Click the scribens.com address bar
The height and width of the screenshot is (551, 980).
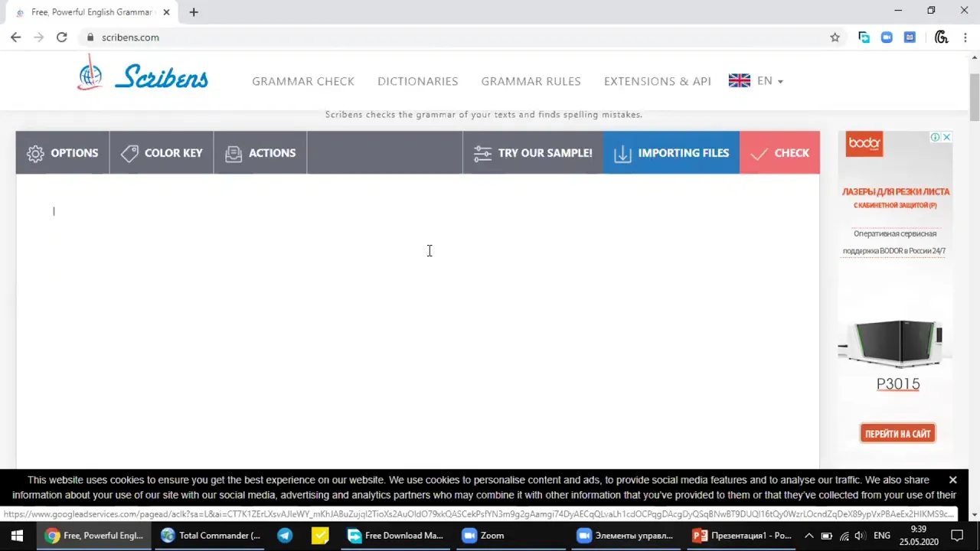click(x=452, y=37)
